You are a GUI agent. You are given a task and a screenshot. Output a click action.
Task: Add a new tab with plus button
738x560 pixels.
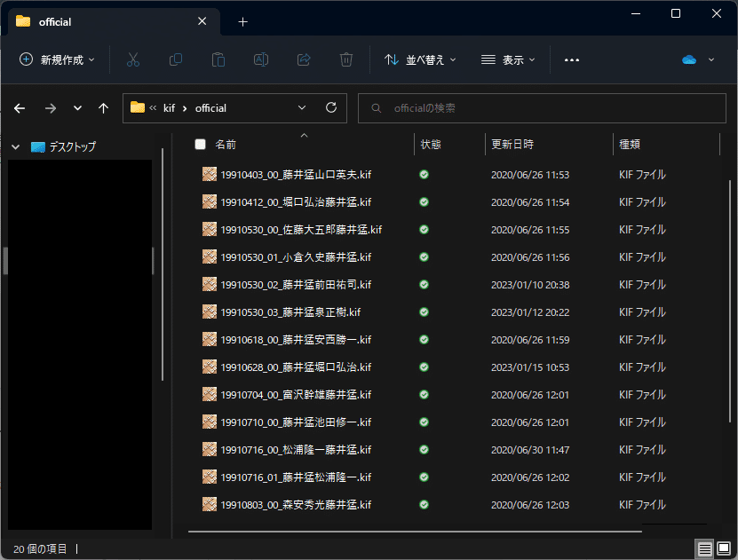[x=242, y=21]
